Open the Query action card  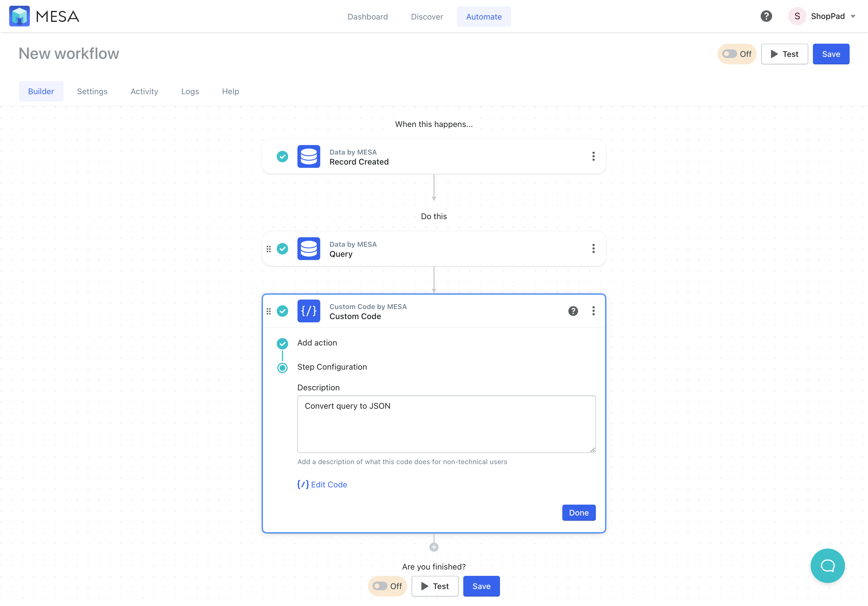coord(434,248)
